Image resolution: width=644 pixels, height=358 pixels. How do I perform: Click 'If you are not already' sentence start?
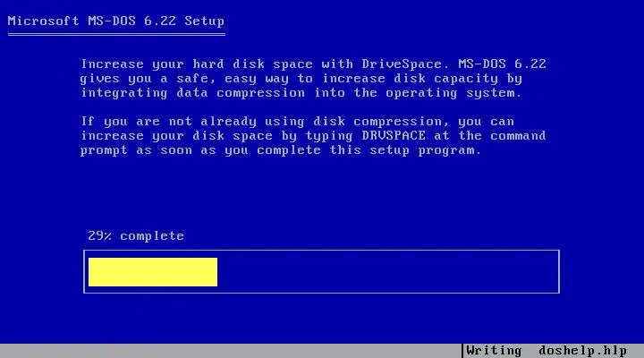coord(168,122)
